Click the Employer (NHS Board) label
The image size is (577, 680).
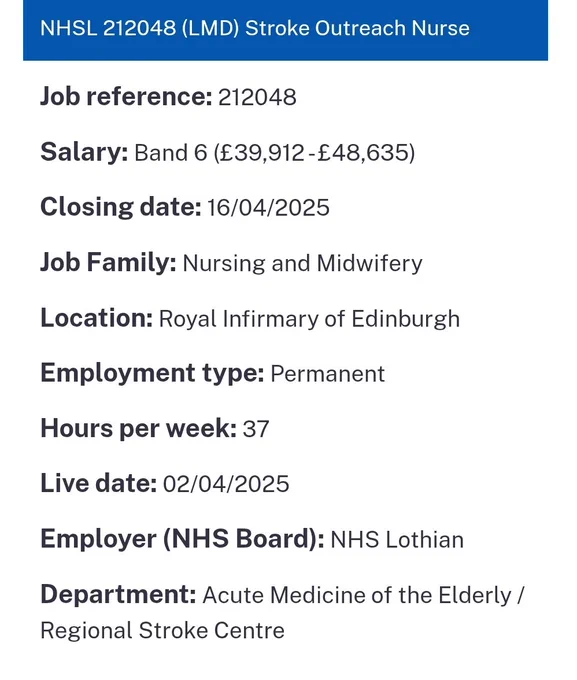pyautogui.click(x=182, y=539)
